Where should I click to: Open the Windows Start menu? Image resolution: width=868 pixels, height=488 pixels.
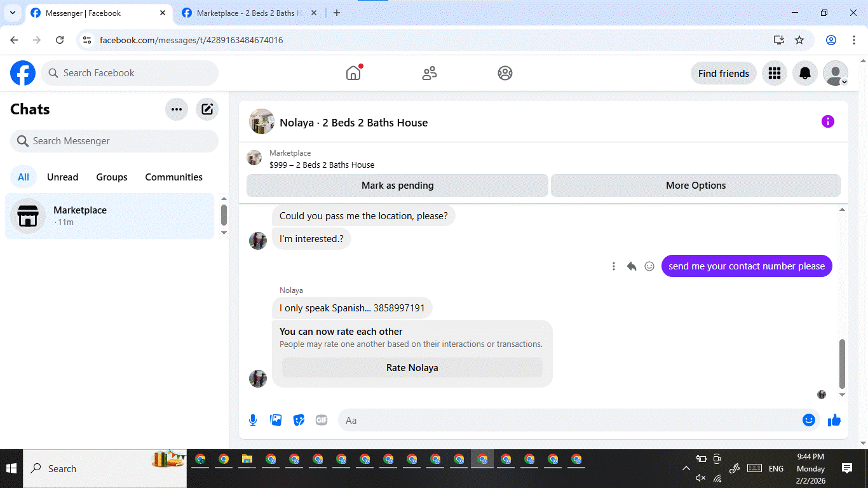click(x=11, y=468)
